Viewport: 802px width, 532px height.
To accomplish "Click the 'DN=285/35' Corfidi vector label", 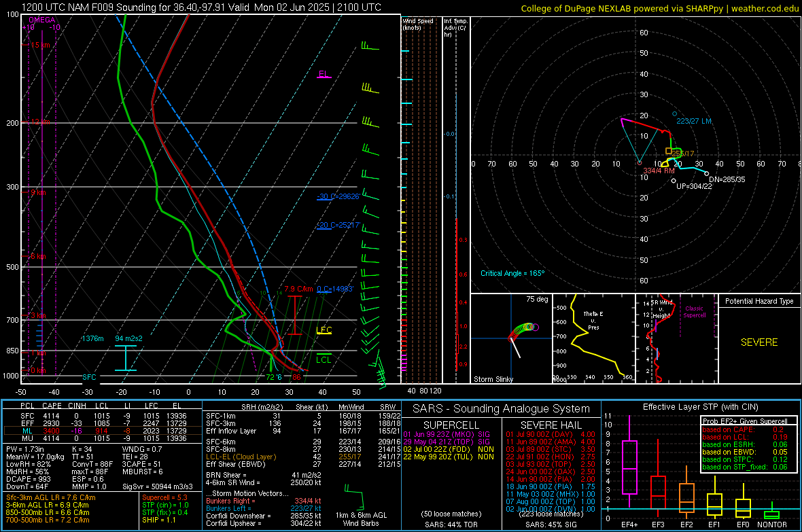I will (x=727, y=179).
